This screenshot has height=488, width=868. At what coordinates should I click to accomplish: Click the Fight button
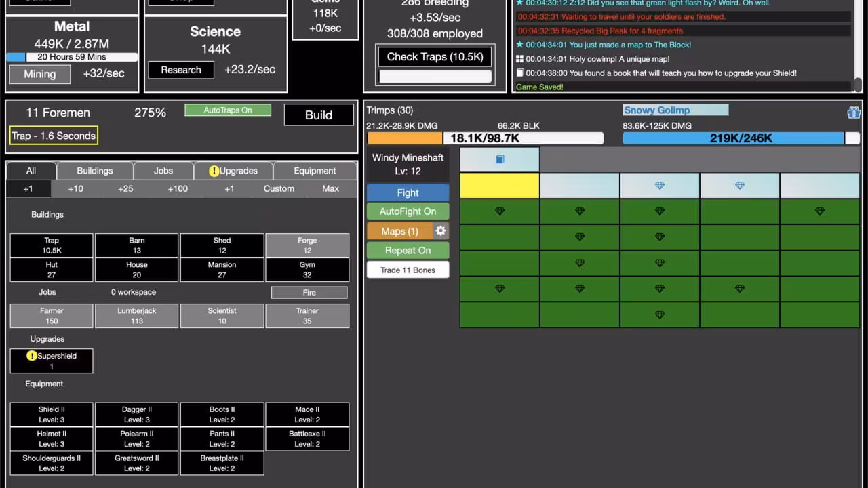point(408,192)
